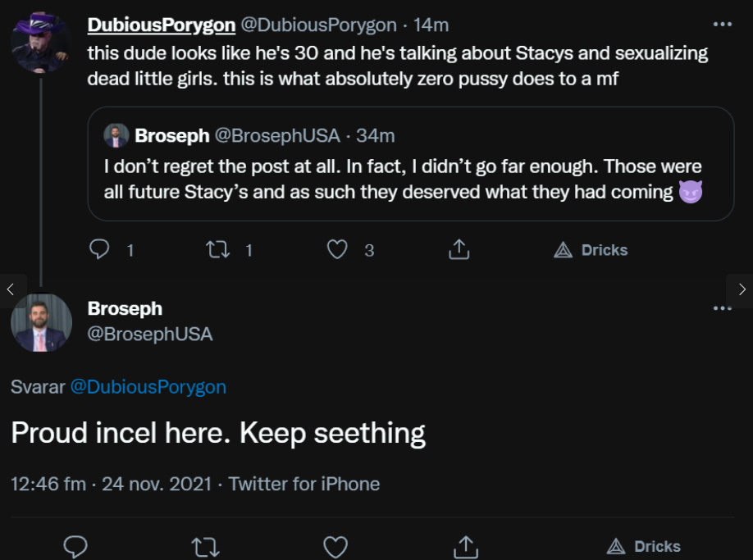Like Broseph's reply with bottom heart
Viewport: 753px width, 560px height.
pyautogui.click(x=335, y=546)
